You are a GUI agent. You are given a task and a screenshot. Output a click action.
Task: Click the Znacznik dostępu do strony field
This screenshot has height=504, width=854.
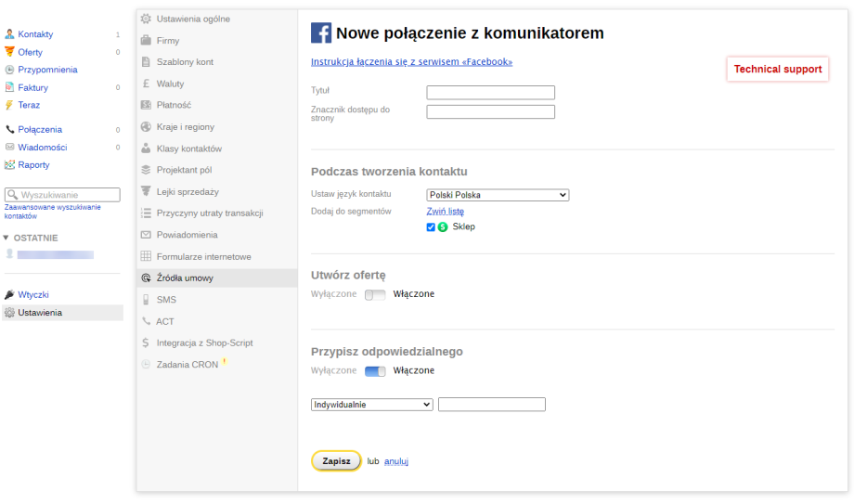[x=491, y=111]
